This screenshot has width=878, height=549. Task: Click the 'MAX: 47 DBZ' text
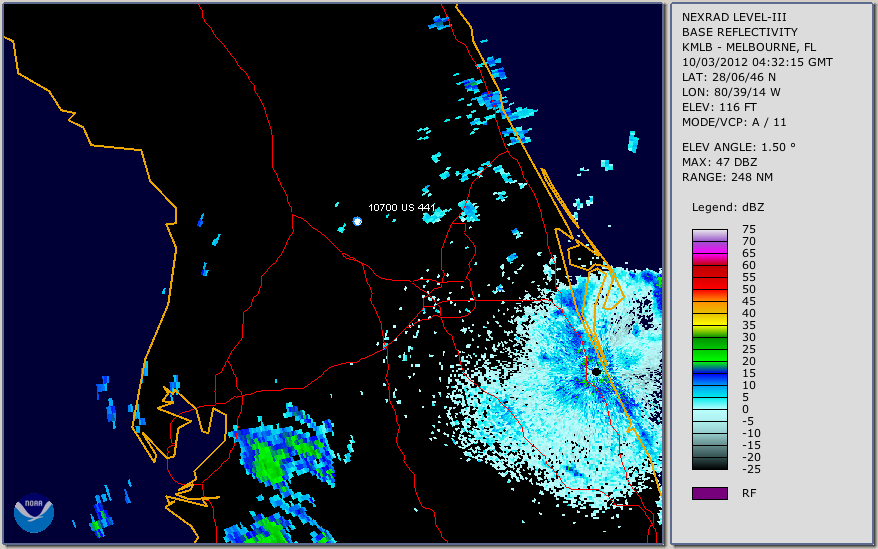tap(719, 162)
